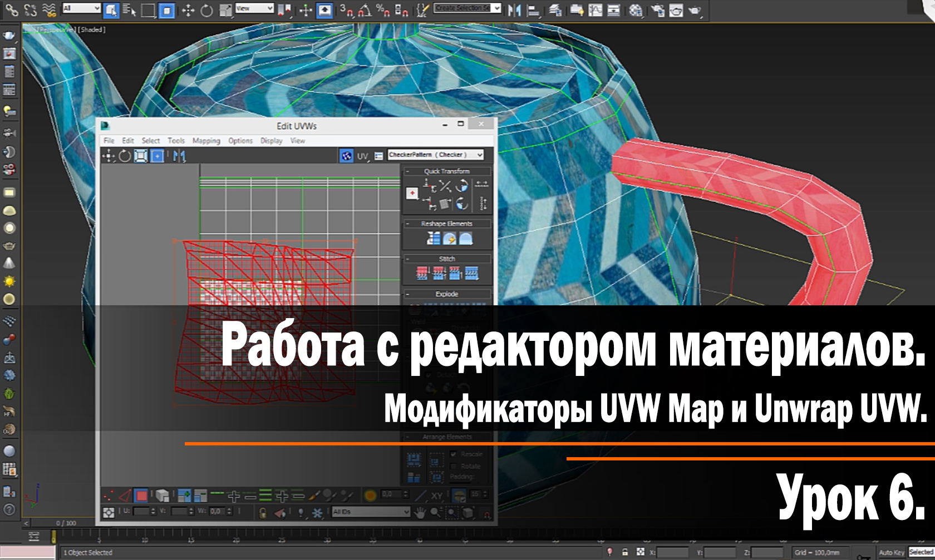Open the All IDs dropdown
Screen dimensions: 935x560
(x=370, y=512)
